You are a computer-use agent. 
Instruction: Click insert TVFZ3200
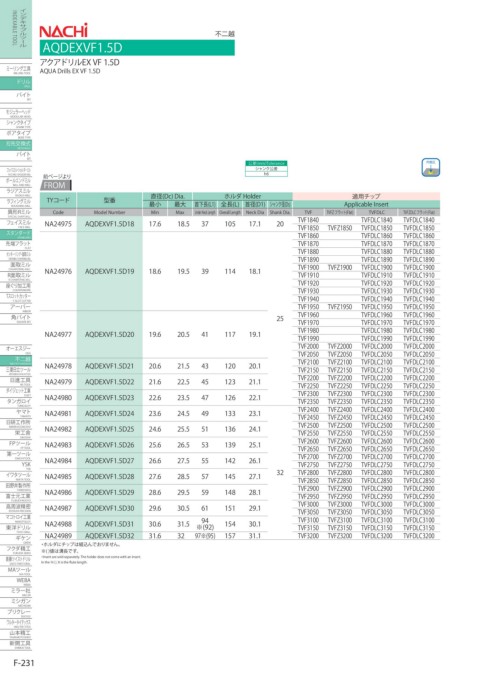point(340,536)
